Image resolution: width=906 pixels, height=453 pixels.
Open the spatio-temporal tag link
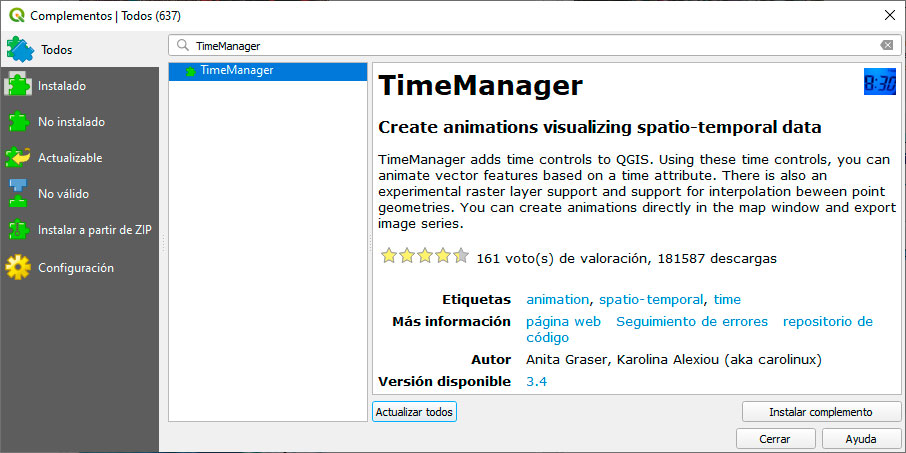[651, 300]
